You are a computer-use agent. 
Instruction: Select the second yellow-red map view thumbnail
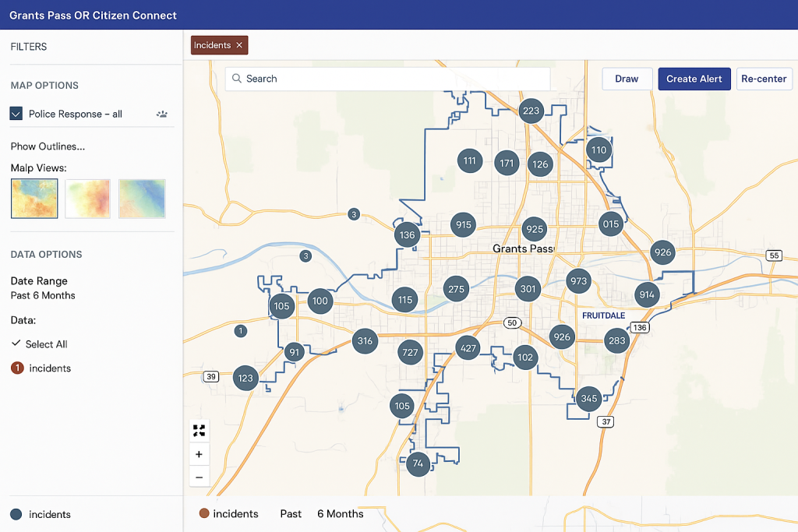(88, 199)
